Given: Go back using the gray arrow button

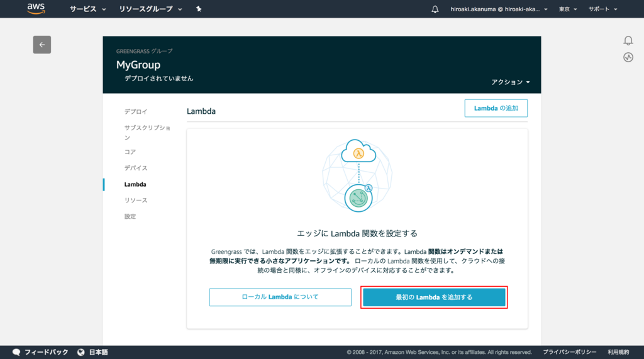Looking at the screenshot, I should pyautogui.click(x=42, y=45).
